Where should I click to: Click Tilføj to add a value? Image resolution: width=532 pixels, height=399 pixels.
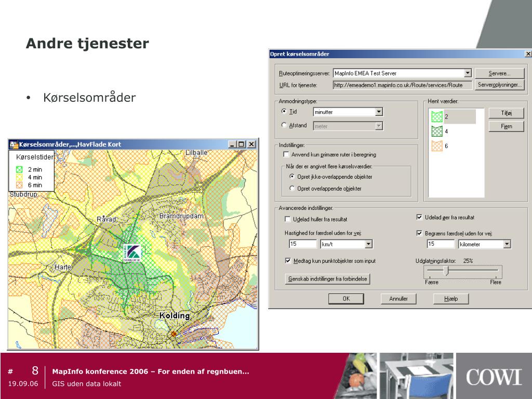(506, 113)
